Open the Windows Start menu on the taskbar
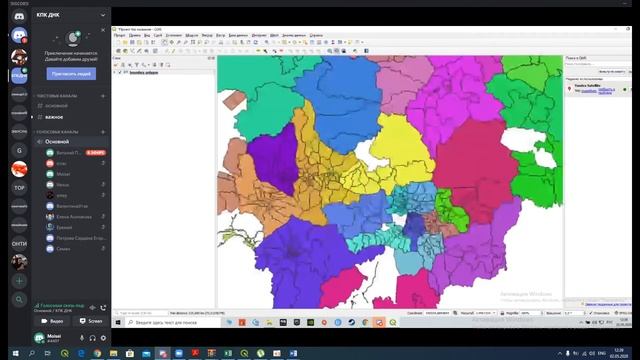The height and width of the screenshot is (360, 640). [15, 353]
